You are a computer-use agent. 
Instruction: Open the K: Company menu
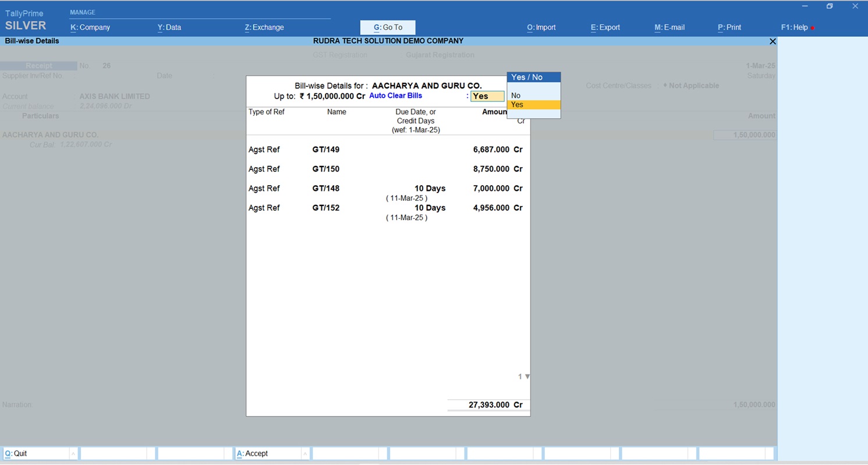[x=90, y=27]
